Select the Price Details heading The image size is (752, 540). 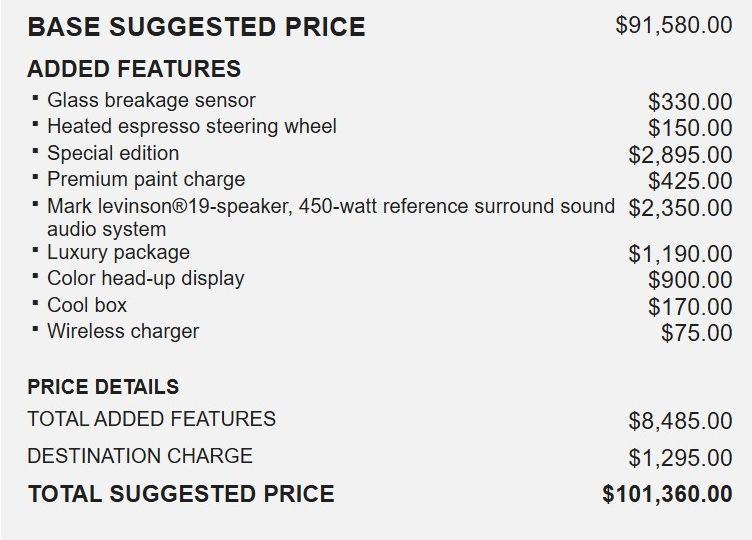(x=103, y=386)
